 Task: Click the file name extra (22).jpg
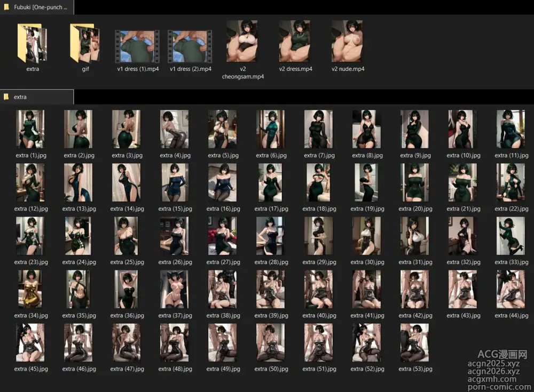pos(511,209)
